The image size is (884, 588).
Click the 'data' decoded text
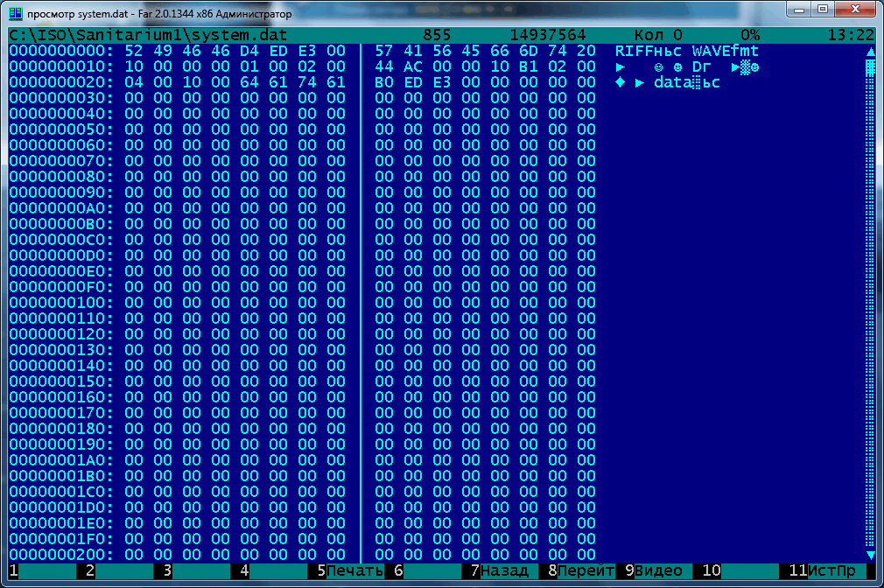point(672,82)
